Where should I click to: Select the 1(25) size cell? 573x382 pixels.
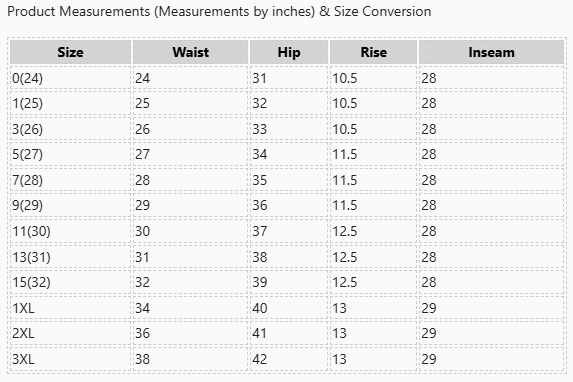70,103
